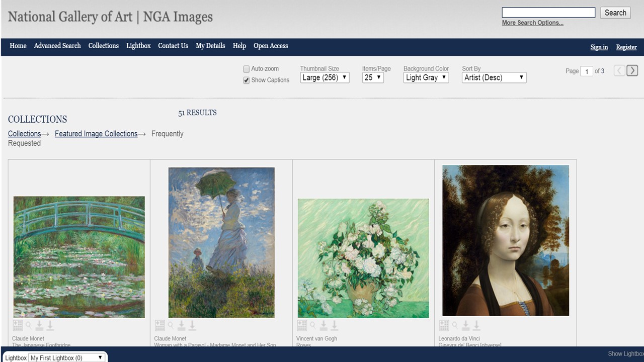Open Advanced Search menu item
644x362 pixels.
tap(57, 46)
